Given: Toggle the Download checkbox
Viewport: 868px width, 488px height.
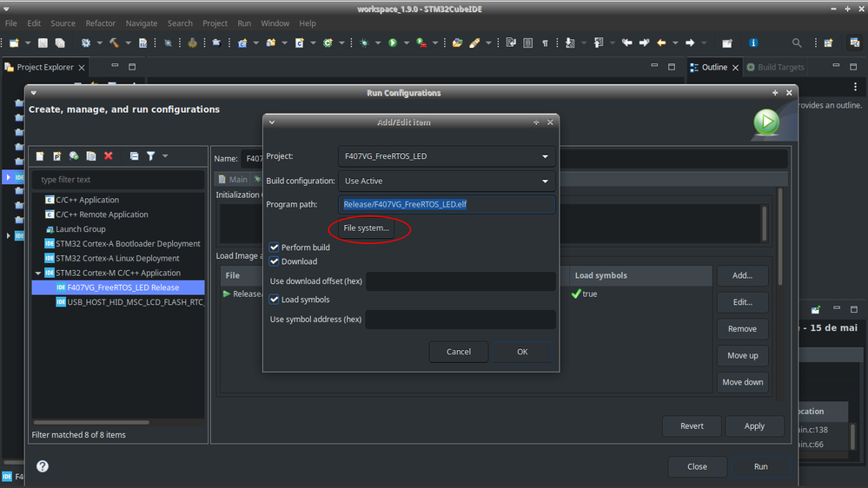Looking at the screenshot, I should (274, 261).
